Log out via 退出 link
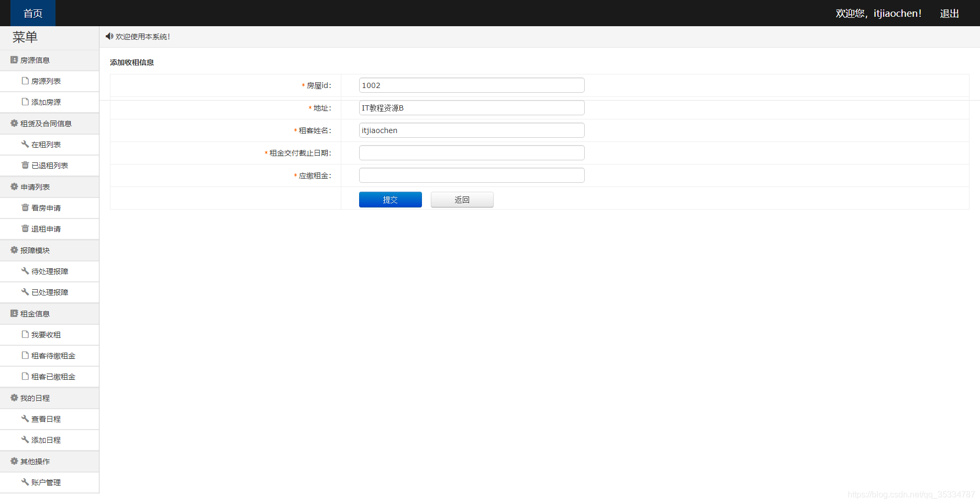Image resolution: width=980 pixels, height=504 pixels. [950, 14]
